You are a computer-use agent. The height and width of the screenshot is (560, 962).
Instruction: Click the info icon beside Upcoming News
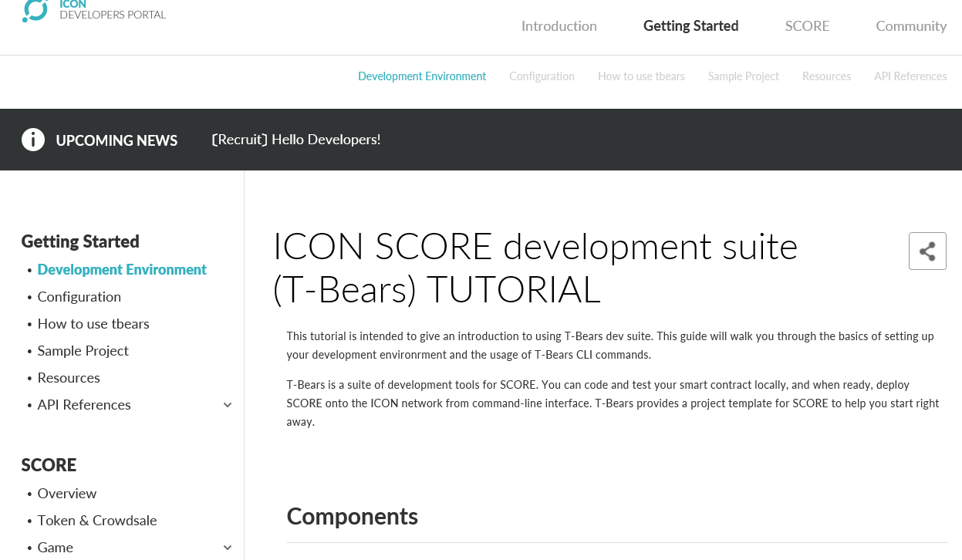coord(33,140)
